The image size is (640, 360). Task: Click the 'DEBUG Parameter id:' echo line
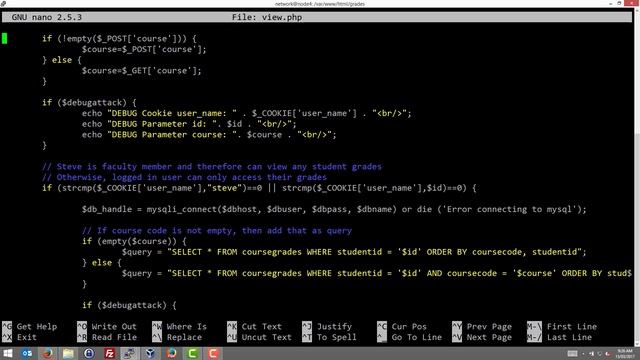point(189,124)
